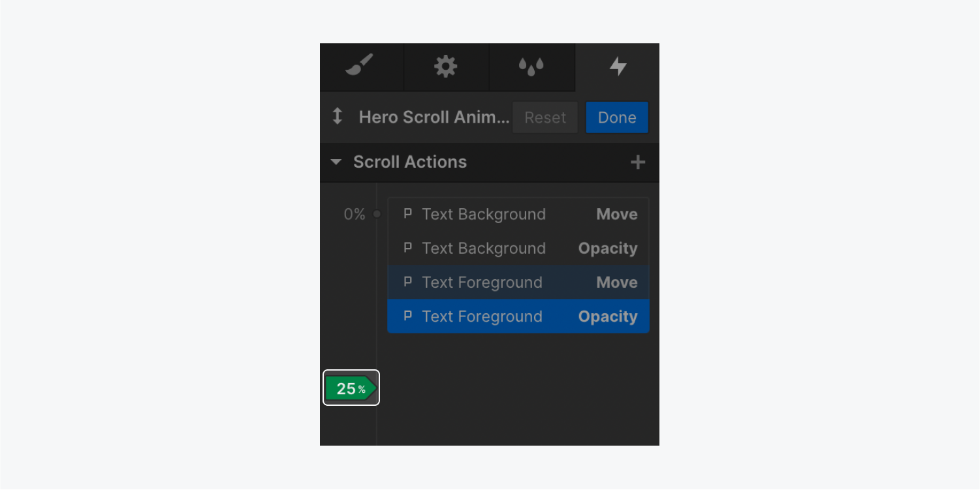The image size is (980, 490).
Task: Select Text Background Opacity action
Action: (518, 249)
